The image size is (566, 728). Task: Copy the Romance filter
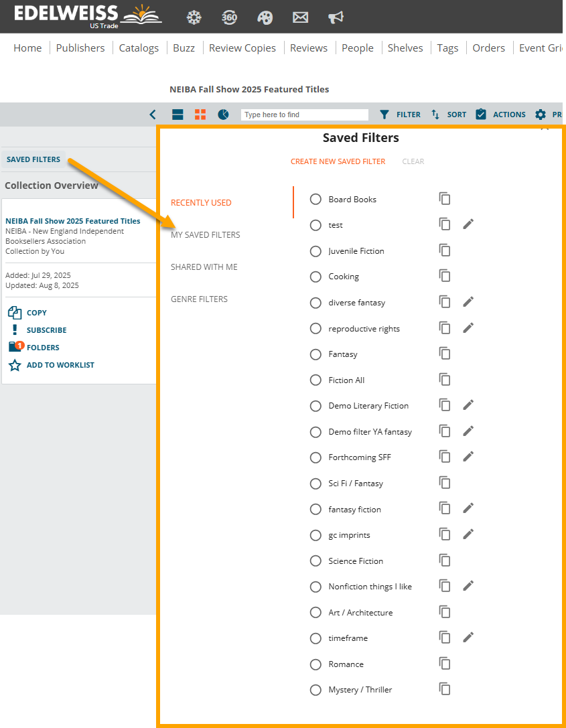coord(445,664)
